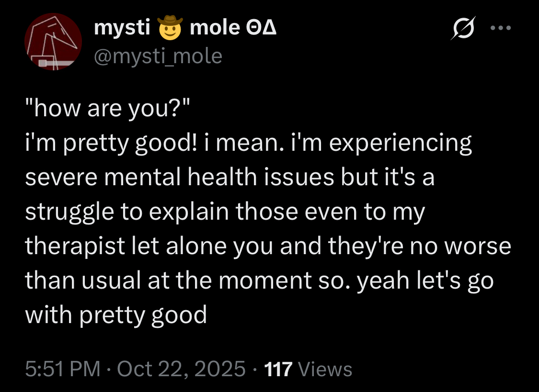Viewport: 539px width, 392px height.
Task: Open the @mysti_mole handle link
Action: [x=158, y=56]
